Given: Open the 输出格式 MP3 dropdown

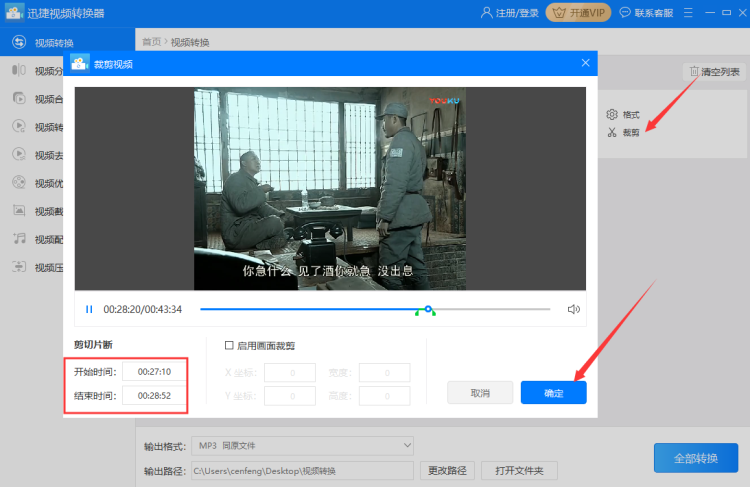Looking at the screenshot, I should pyautogui.click(x=302, y=445).
